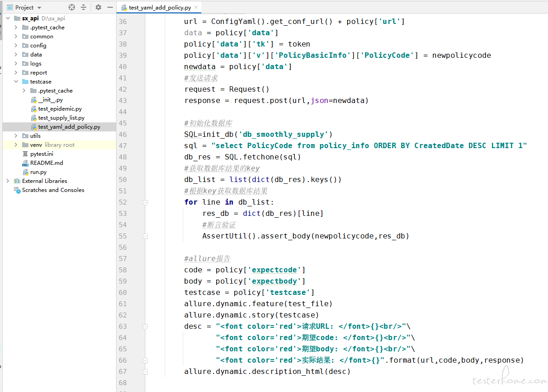Expand the External Libraries node arrow
The width and height of the screenshot is (548, 392).
click(8, 181)
